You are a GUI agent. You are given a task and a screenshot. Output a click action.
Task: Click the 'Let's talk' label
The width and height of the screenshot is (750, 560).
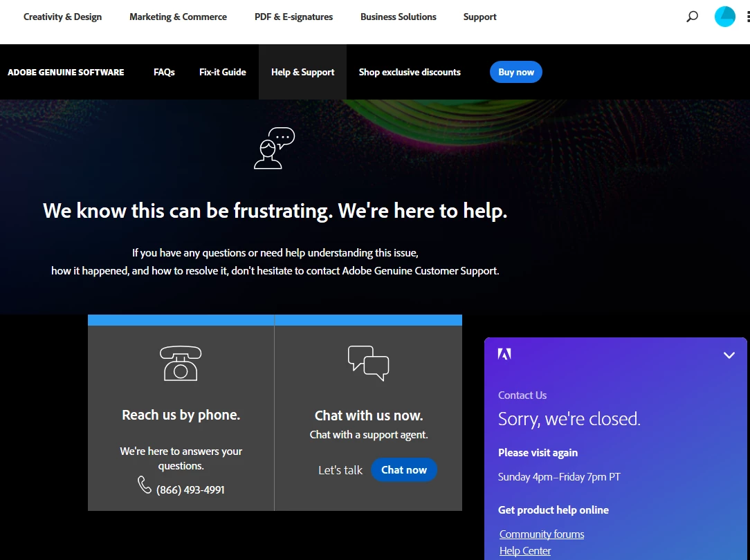[x=340, y=470]
